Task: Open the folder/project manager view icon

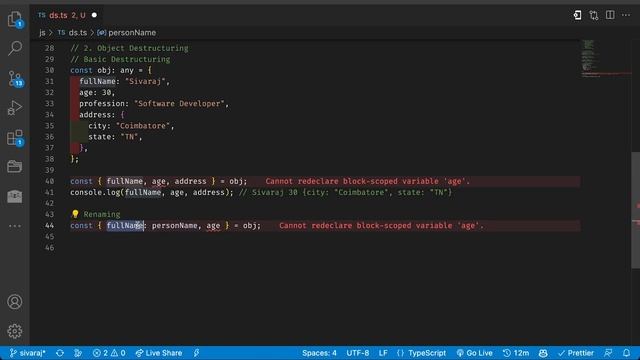Action: coord(15,167)
